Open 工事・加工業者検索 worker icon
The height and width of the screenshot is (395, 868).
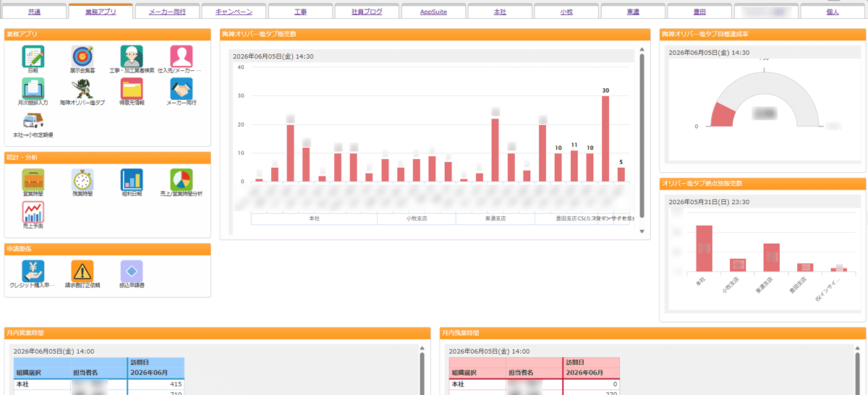tap(132, 56)
